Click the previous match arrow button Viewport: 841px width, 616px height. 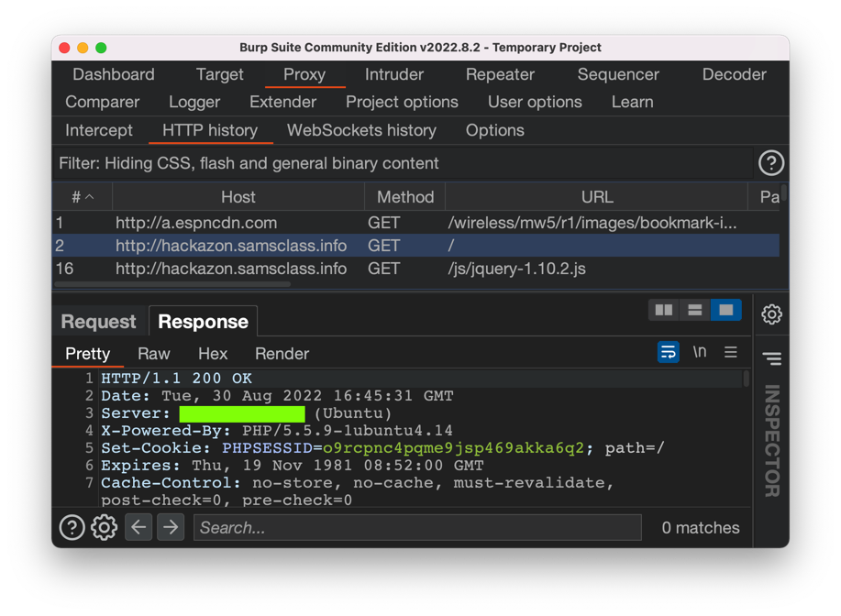tap(138, 527)
